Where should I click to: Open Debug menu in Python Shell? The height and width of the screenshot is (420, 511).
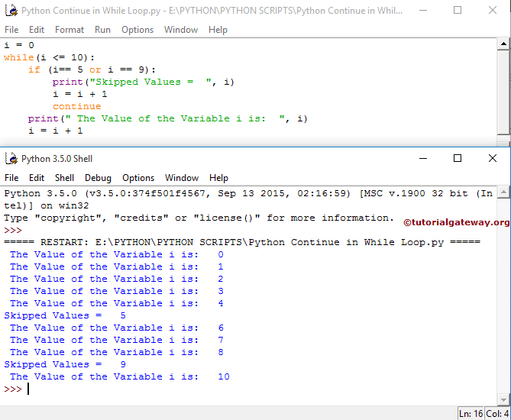[98, 178]
